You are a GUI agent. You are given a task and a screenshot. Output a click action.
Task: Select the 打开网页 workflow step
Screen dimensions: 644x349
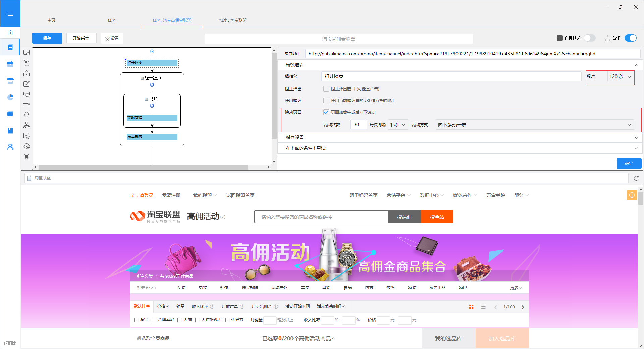pyautogui.click(x=152, y=63)
